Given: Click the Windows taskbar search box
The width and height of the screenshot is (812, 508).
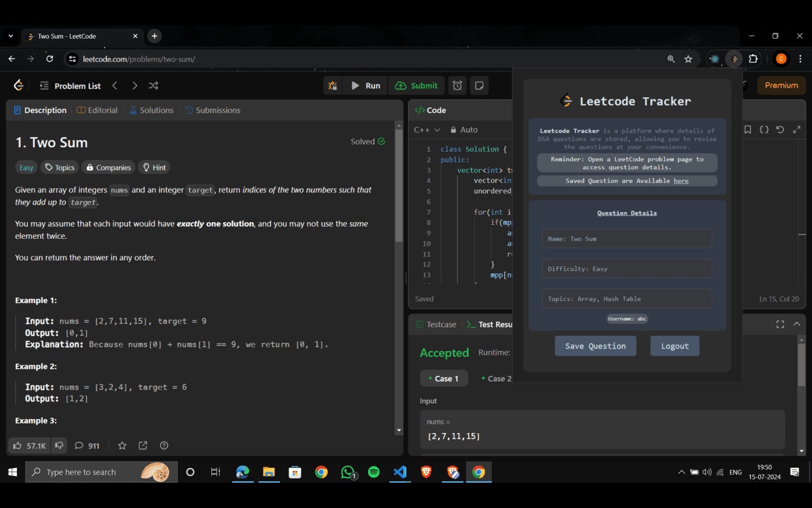Looking at the screenshot, I should coord(101,472).
